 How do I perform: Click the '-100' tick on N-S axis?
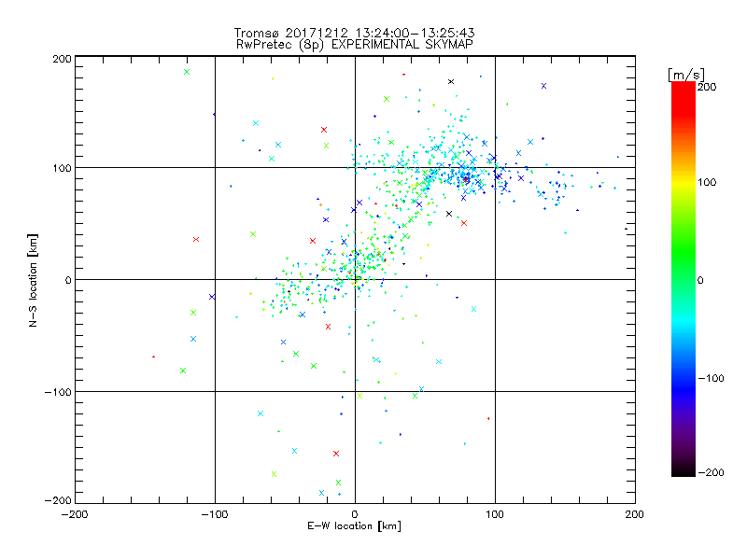point(58,392)
